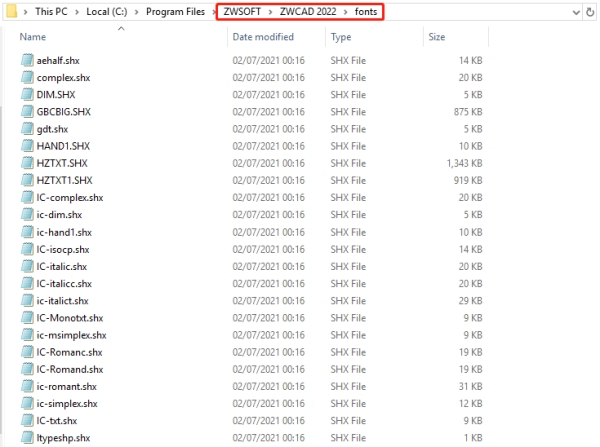Click the IC-isocp.shx file icon
This screenshot has height=447, width=600.
[x=27, y=250]
